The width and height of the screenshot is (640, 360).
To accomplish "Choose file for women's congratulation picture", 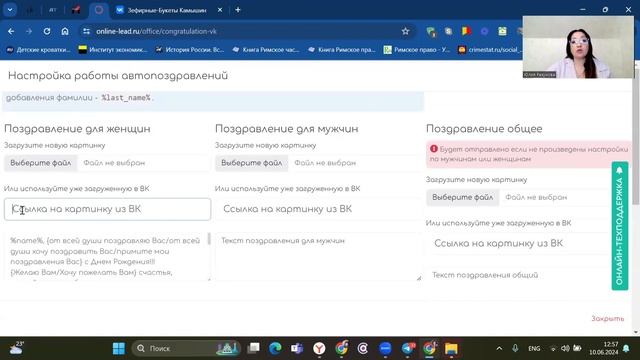I will 40,163.
